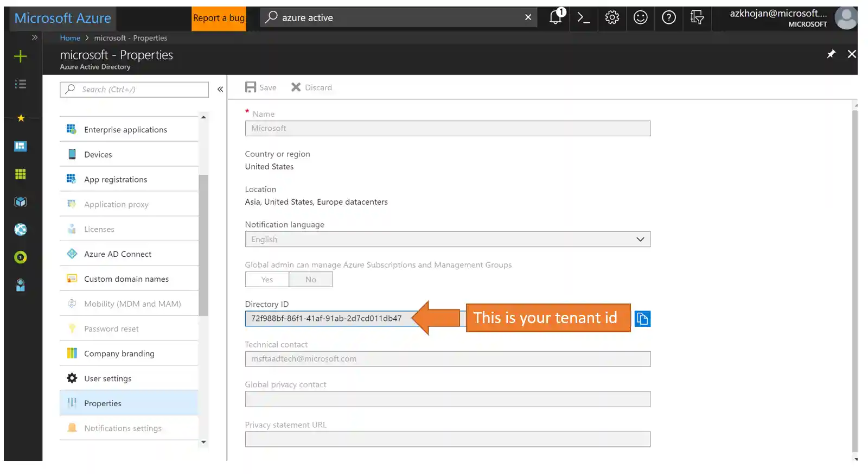868x474 pixels.
Task: Open the help question mark icon
Action: click(x=669, y=18)
